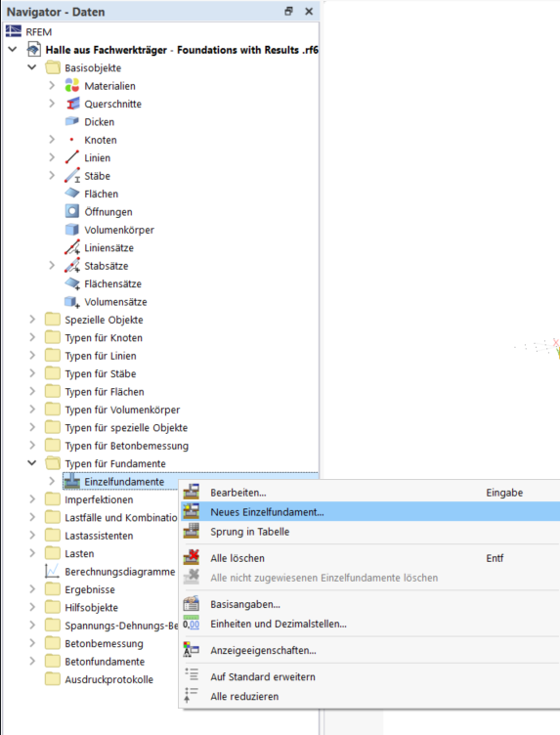Select the Typen für Stäbe folder

(x=101, y=373)
